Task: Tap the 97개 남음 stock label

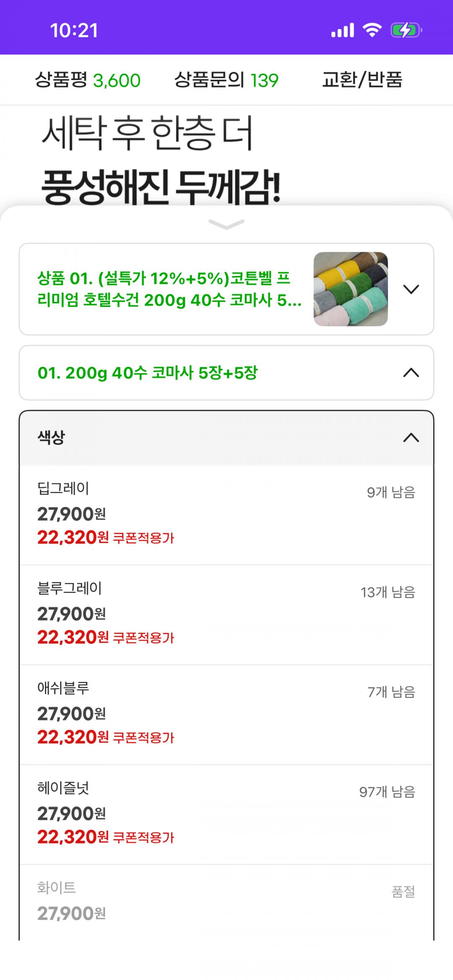Action: 387,792
